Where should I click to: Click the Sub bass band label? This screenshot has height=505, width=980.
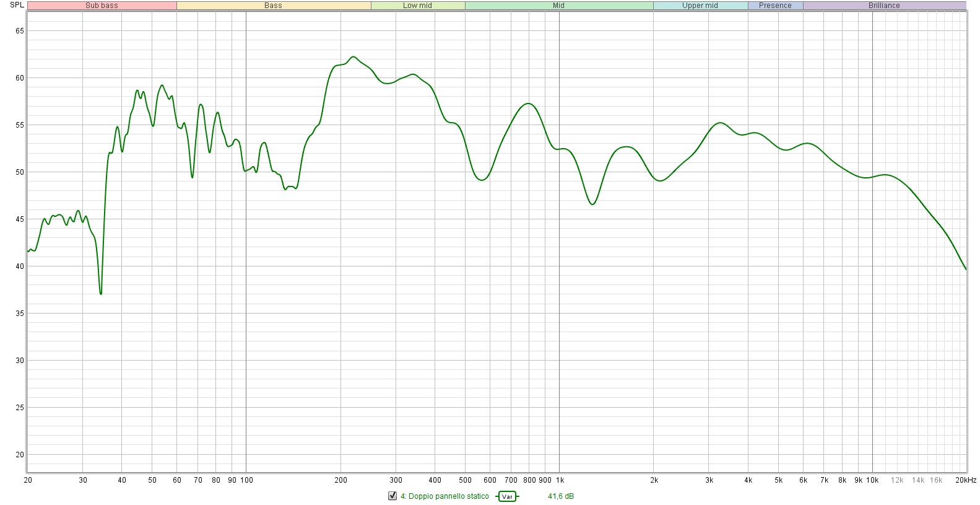(x=102, y=6)
